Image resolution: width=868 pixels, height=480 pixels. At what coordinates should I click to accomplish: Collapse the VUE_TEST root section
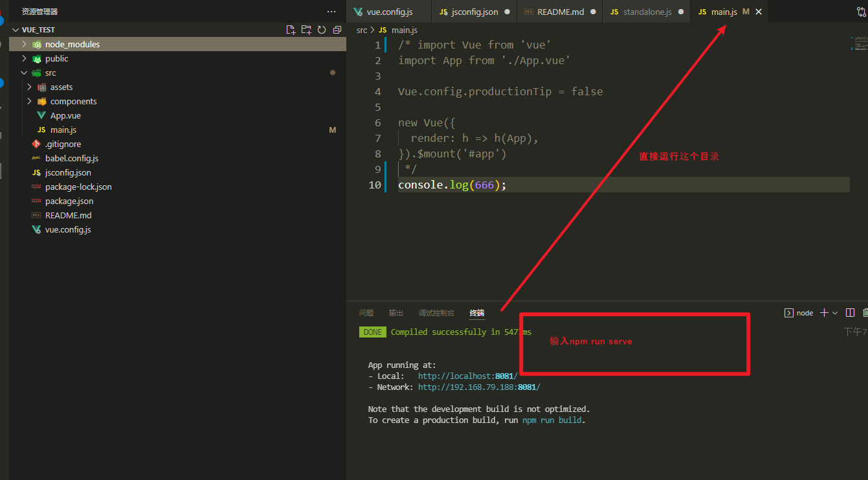coord(16,30)
